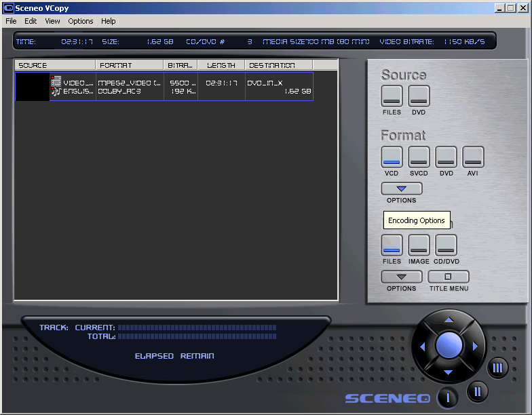Expand the destination Options dropdown
The image size is (532, 415).
pos(401,277)
